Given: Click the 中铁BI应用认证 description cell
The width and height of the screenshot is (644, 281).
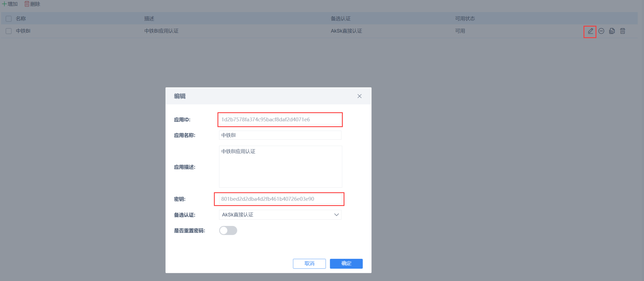Looking at the screenshot, I should click(161, 31).
